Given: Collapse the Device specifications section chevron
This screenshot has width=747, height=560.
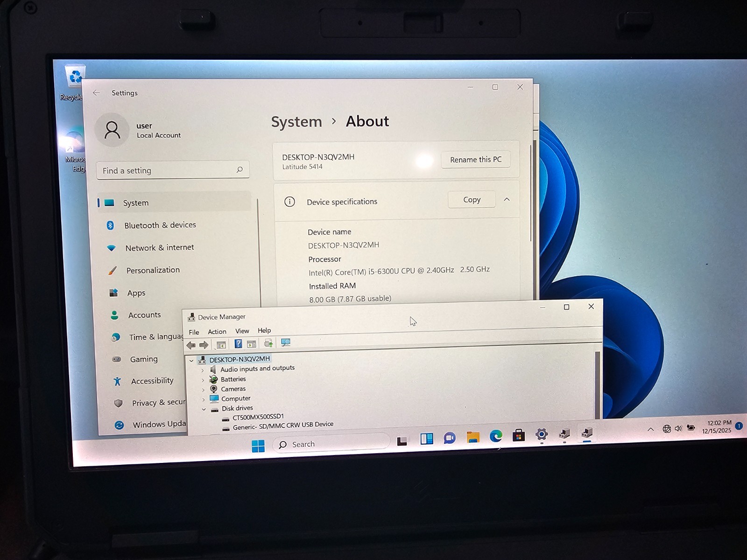Looking at the screenshot, I should click(507, 199).
